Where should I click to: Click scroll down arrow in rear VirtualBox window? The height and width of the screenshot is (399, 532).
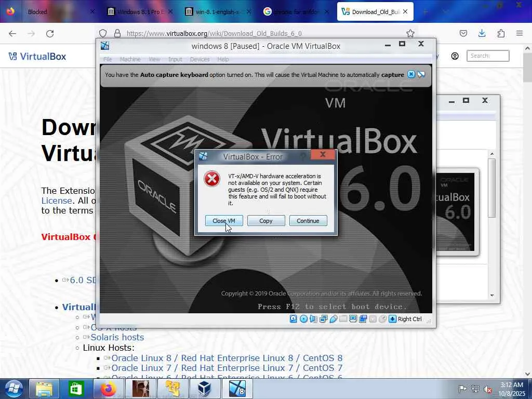(x=492, y=296)
